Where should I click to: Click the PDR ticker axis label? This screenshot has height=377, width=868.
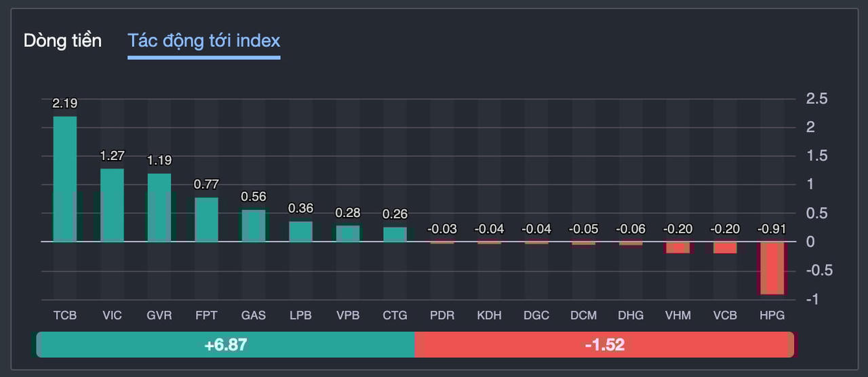(x=442, y=316)
